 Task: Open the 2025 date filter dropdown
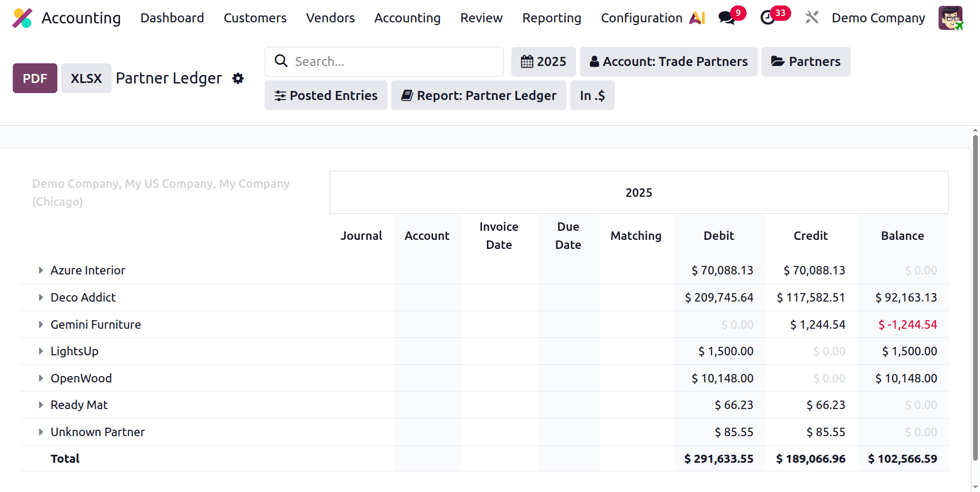[543, 62]
